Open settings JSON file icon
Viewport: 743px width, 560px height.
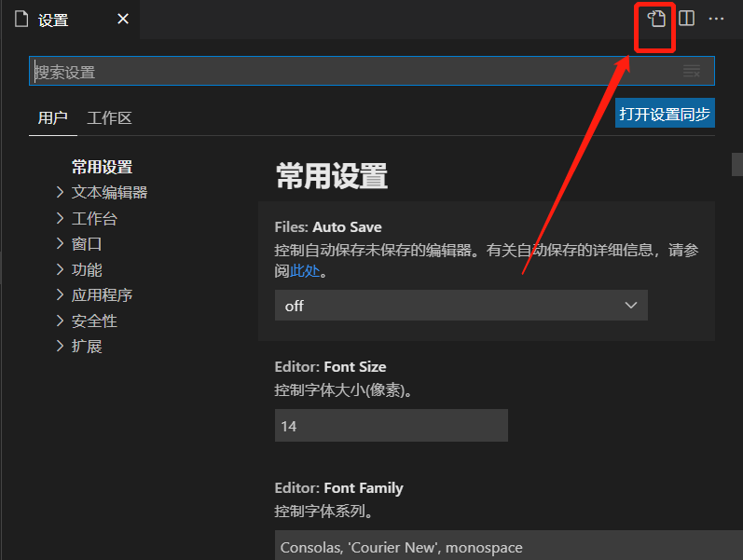pyautogui.click(x=656, y=19)
